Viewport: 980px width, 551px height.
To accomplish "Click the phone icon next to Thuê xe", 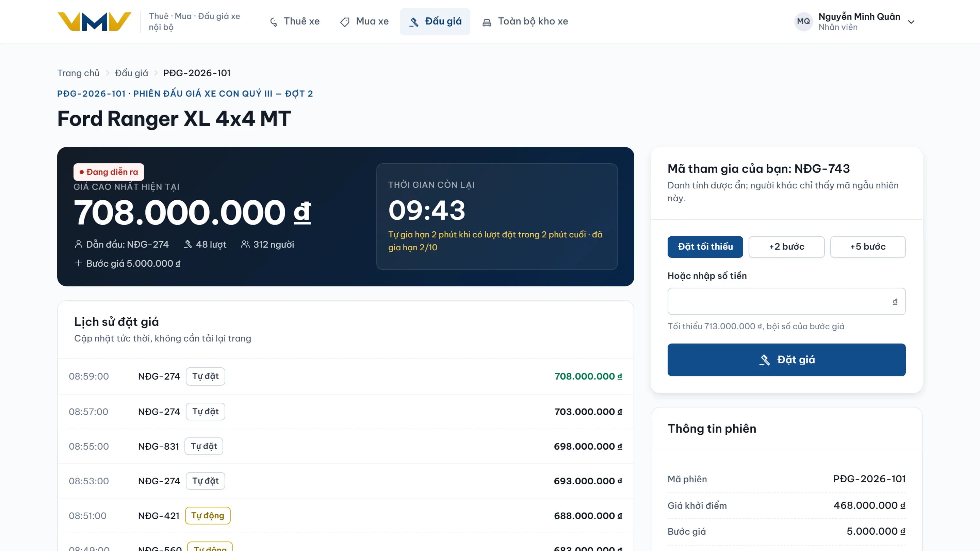I will pos(274,22).
